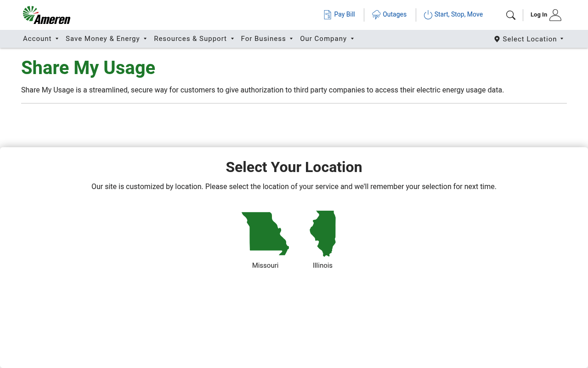Open the Resources & Support menu
This screenshot has width=588, height=368.
194,39
